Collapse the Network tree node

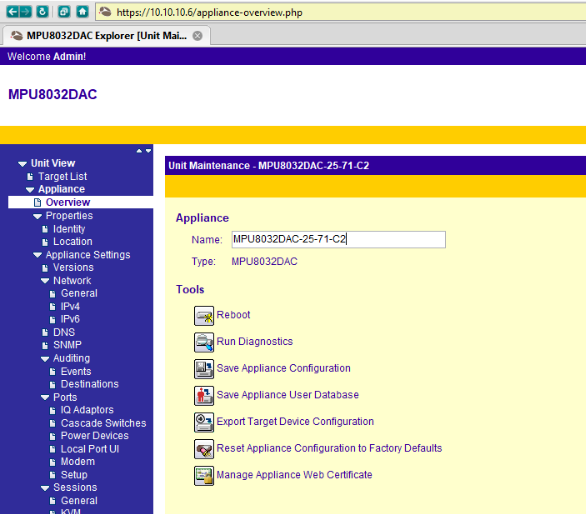pos(45,281)
